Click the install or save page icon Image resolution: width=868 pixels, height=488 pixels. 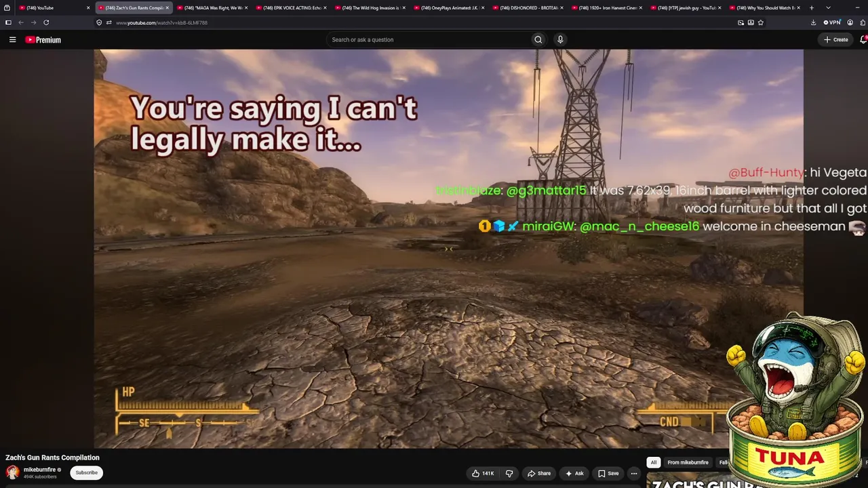(x=751, y=22)
